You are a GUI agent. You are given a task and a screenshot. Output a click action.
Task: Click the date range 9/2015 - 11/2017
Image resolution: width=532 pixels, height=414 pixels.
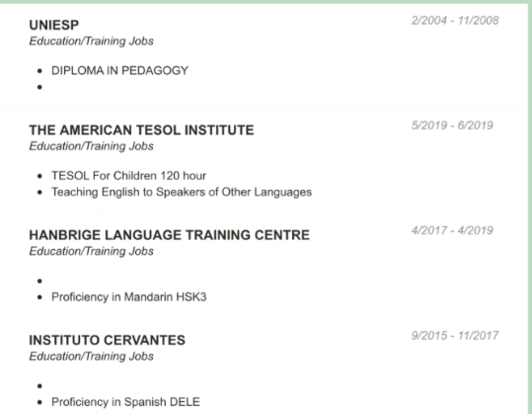455,335
